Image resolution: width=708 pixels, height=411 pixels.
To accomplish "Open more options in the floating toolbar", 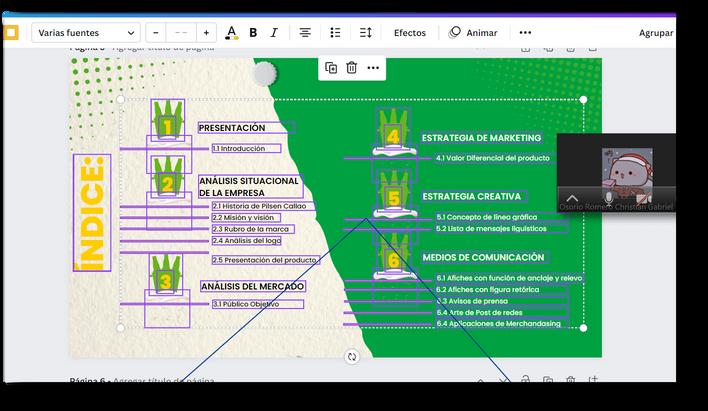I will pyautogui.click(x=373, y=68).
